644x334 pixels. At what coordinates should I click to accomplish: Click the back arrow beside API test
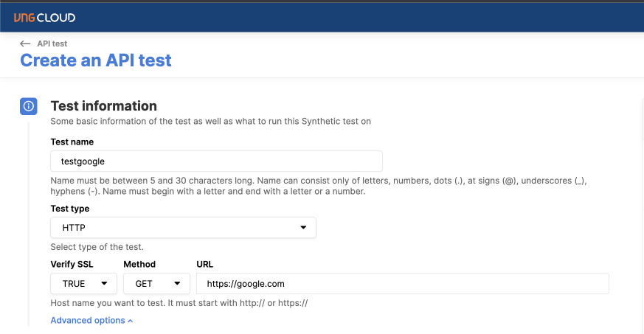click(x=26, y=44)
